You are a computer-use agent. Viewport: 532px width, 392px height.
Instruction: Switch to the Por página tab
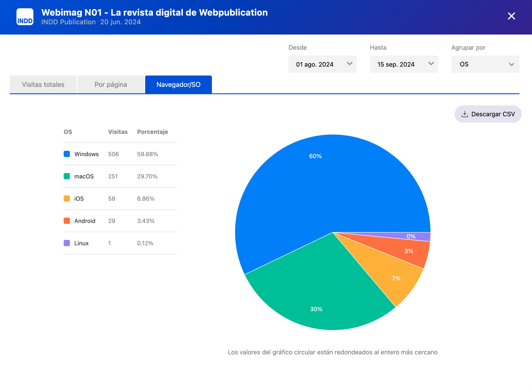(111, 84)
